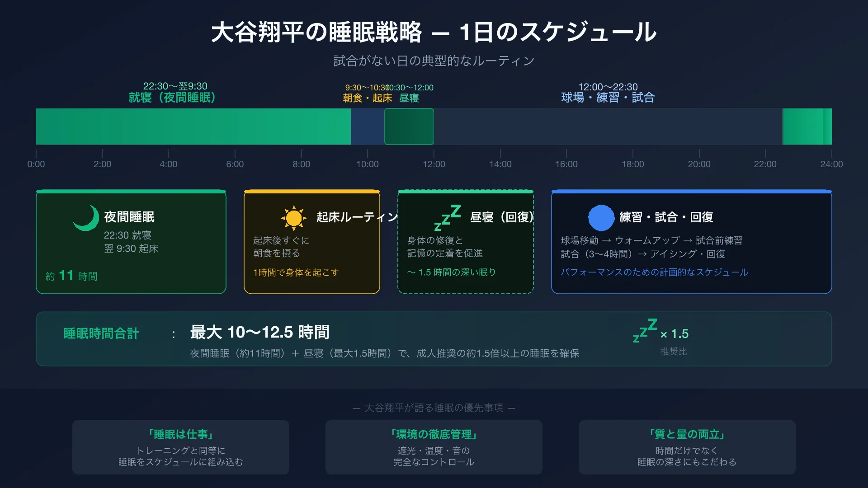Click the crescent moon icon
The height and width of the screenshot is (488, 868).
click(x=86, y=218)
